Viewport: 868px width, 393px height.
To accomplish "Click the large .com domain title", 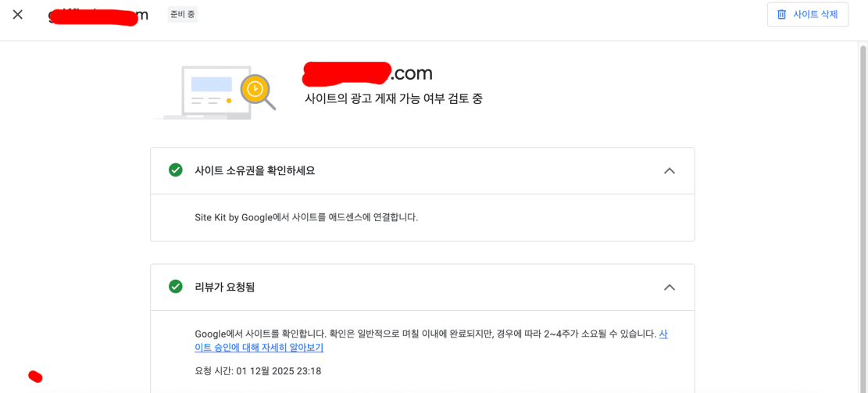I will [x=367, y=73].
